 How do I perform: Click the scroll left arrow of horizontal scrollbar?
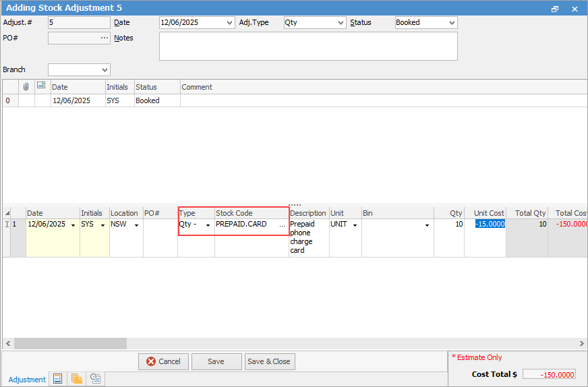[8, 343]
